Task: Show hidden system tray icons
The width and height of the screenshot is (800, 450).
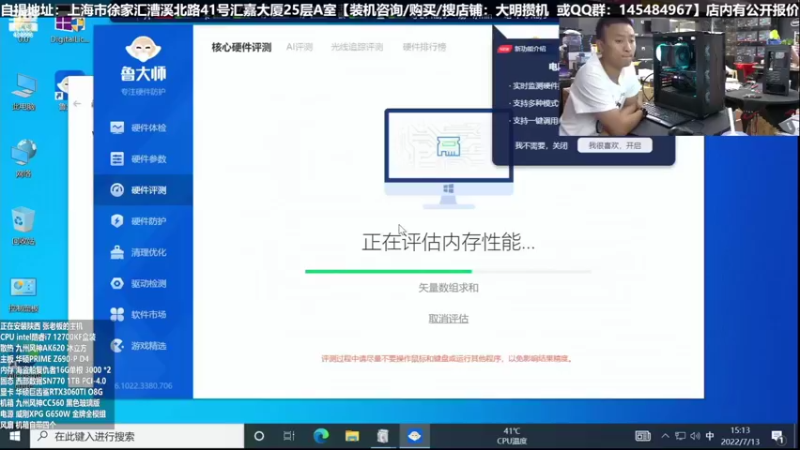Action: 665,436
